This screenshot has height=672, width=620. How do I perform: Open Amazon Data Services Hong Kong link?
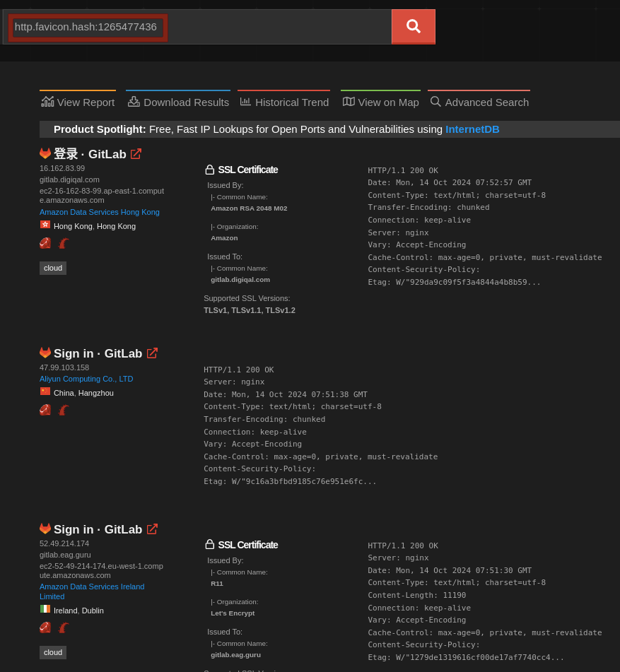100,212
